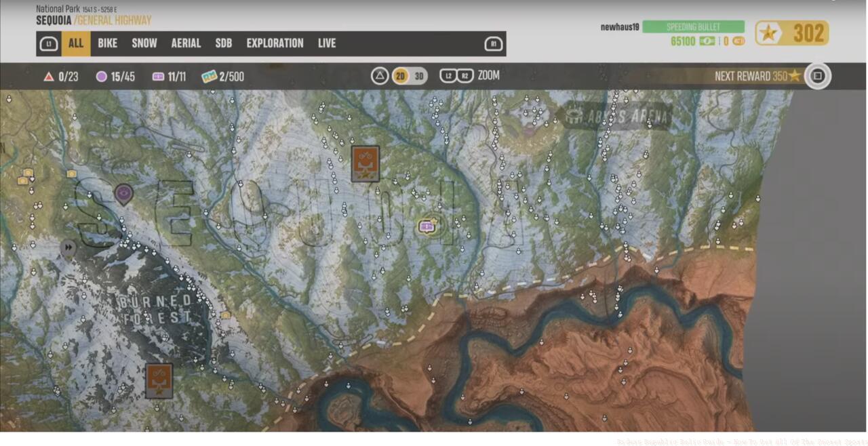Switch to the BIKE filter tab
Screen dimensions: 868x446
pos(107,43)
